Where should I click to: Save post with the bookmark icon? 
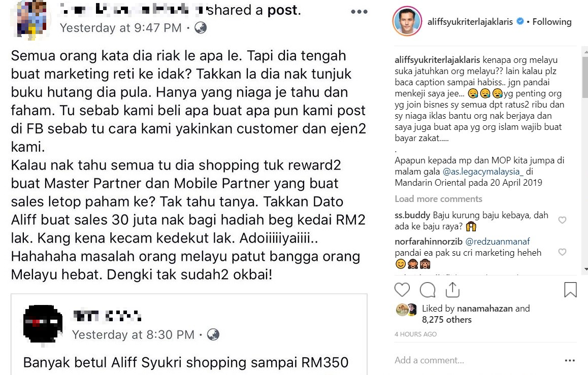pos(570,290)
